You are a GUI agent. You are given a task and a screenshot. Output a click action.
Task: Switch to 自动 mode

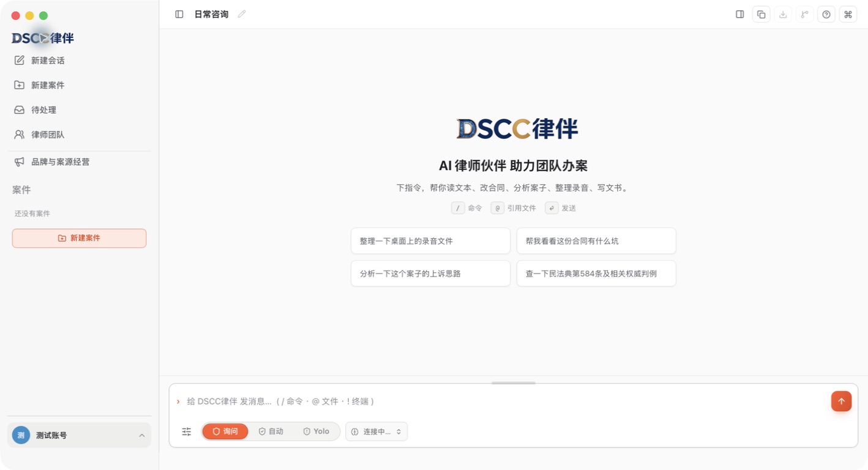pyautogui.click(x=271, y=431)
